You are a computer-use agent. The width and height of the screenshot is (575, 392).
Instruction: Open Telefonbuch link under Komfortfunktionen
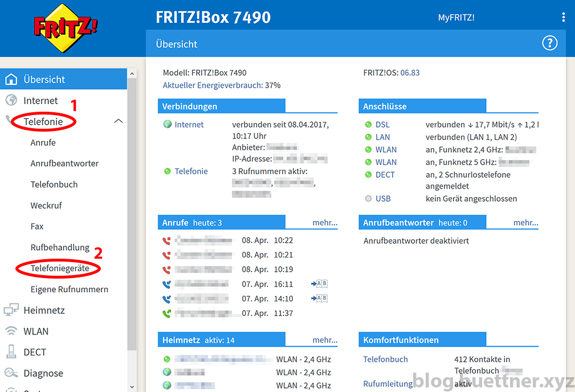[385, 359]
